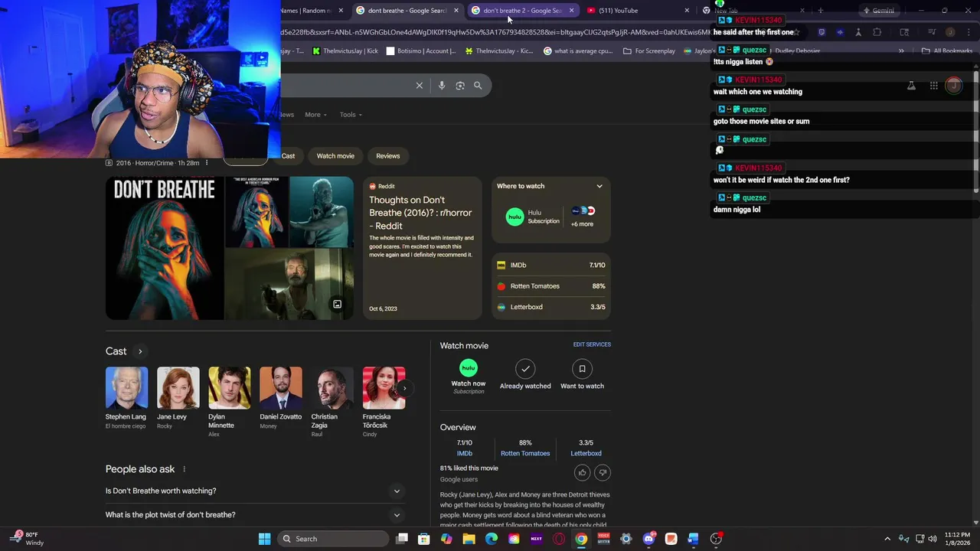980x551 pixels.
Task: Click EDIT SERVICES link
Action: point(592,345)
